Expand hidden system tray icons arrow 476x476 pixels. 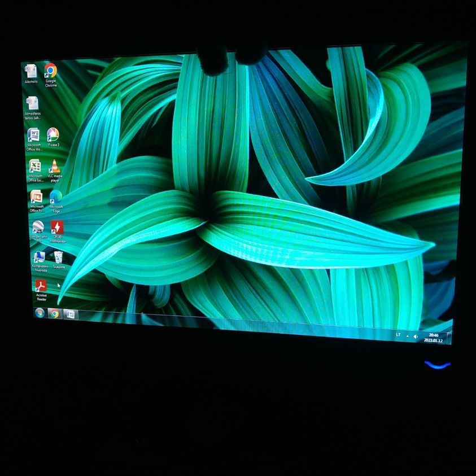[408, 336]
